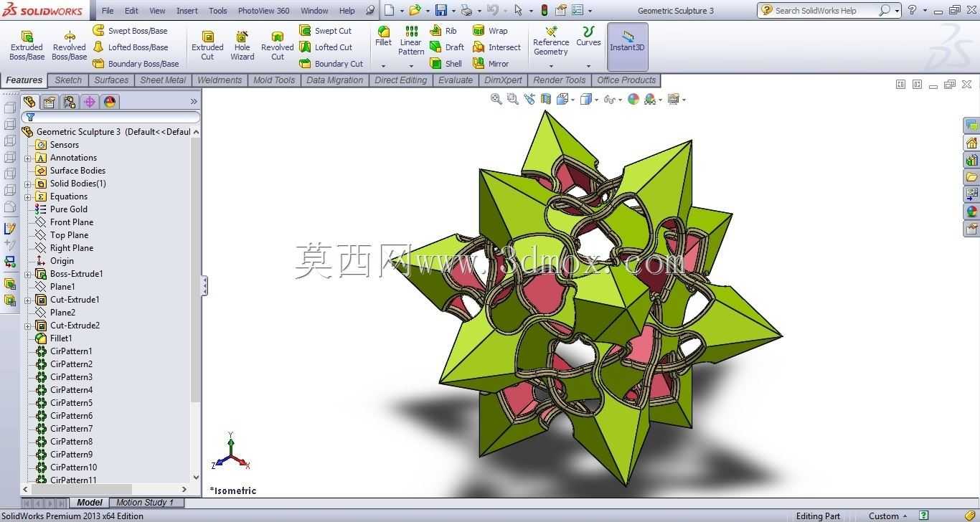Select the Revolved Cut tool
Viewport: 980px width, 522px height.
pyautogui.click(x=278, y=45)
